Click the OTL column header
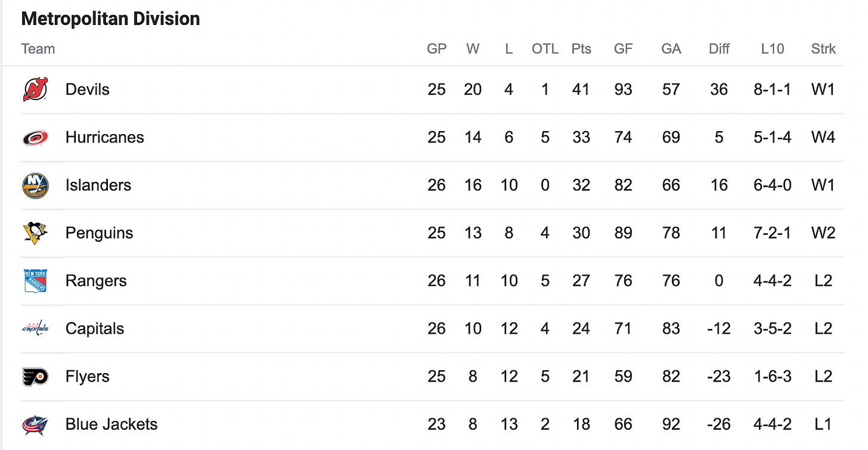This screenshot has width=868, height=450. click(545, 49)
